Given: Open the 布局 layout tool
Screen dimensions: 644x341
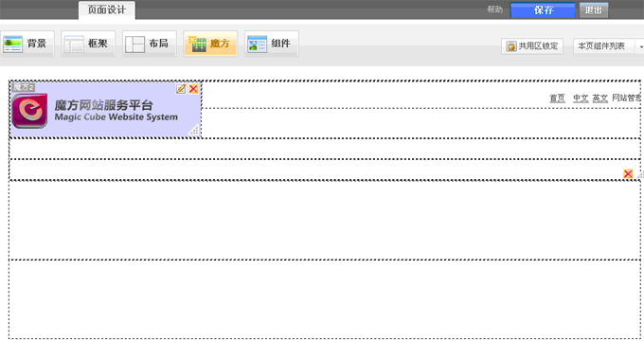Looking at the screenshot, I should [x=149, y=44].
